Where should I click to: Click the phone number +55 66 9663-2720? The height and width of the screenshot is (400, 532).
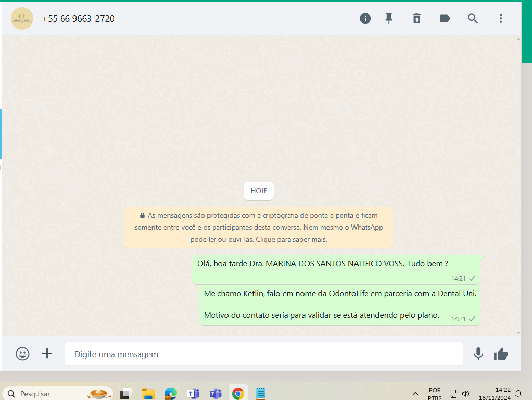[x=79, y=19]
